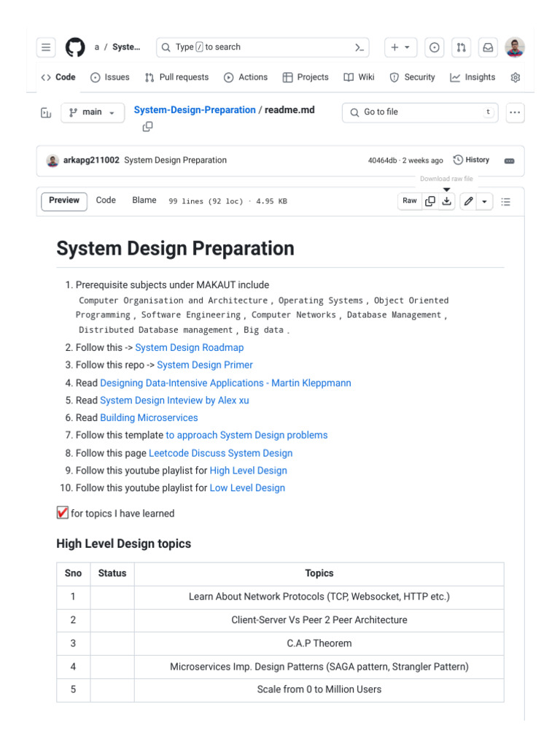
Task: Open High Level Design playlist link
Action: coord(248,471)
